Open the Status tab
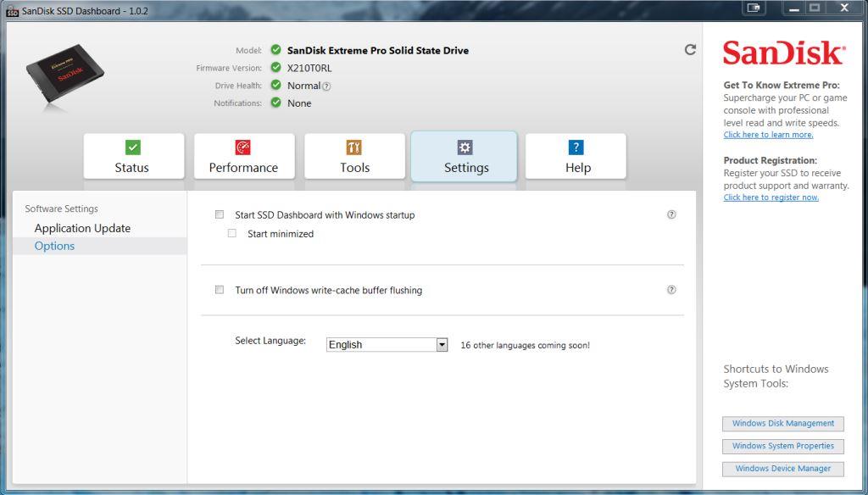This screenshot has height=495, width=868. pyautogui.click(x=133, y=156)
